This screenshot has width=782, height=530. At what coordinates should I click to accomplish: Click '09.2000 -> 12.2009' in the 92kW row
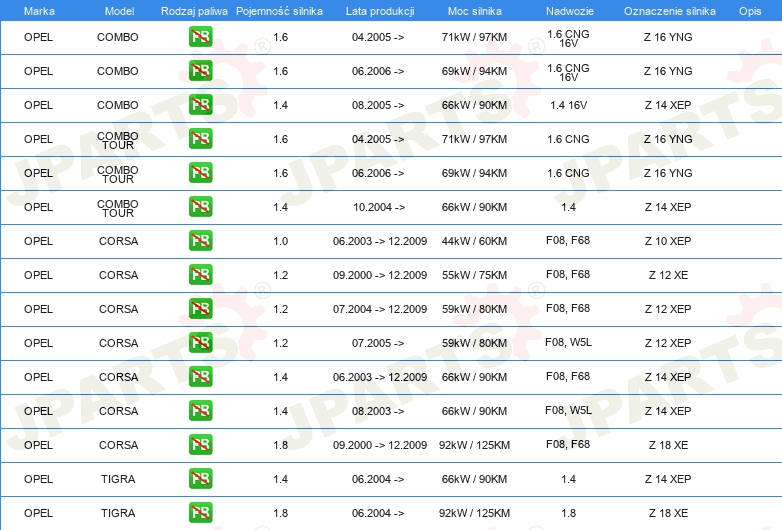[x=380, y=445]
